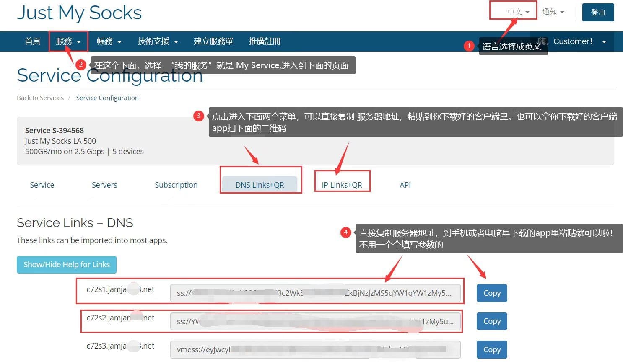Open the Subscription tab
The image size is (623, 364).
point(176,185)
